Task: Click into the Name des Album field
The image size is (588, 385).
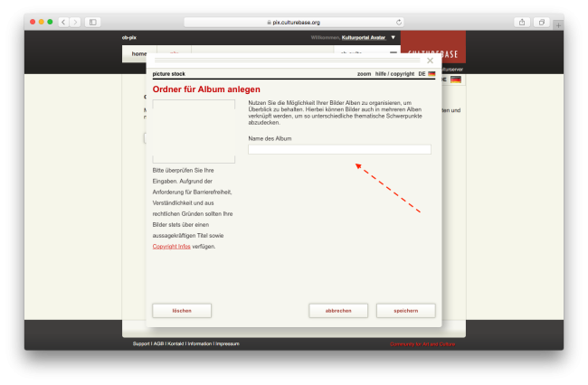Action: tap(339, 149)
